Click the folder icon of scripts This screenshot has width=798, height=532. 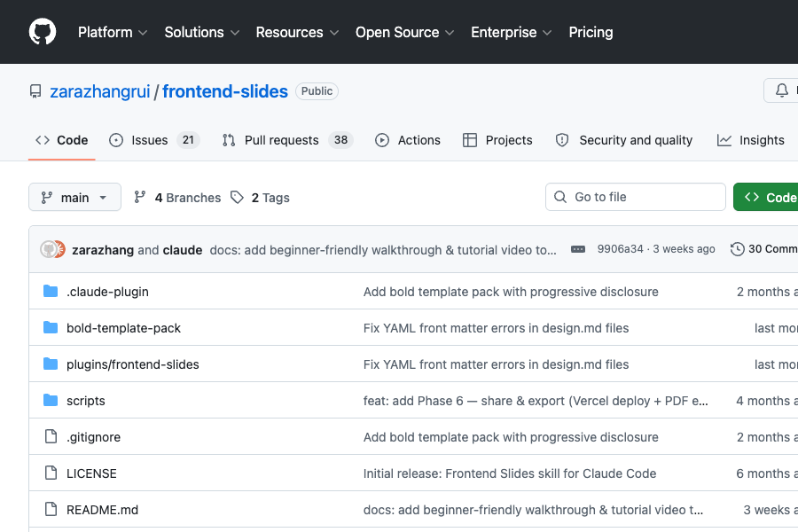[51, 400]
